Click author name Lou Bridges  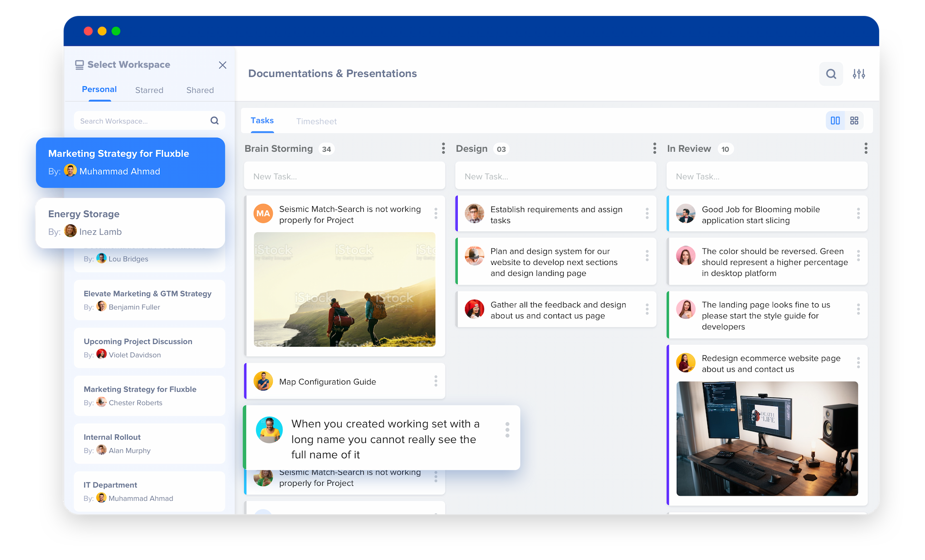pos(128,259)
